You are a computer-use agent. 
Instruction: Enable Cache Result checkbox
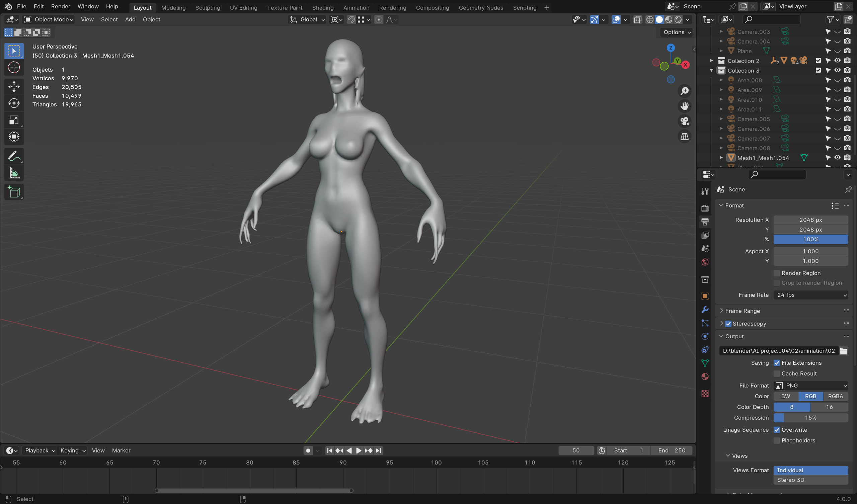click(x=777, y=373)
